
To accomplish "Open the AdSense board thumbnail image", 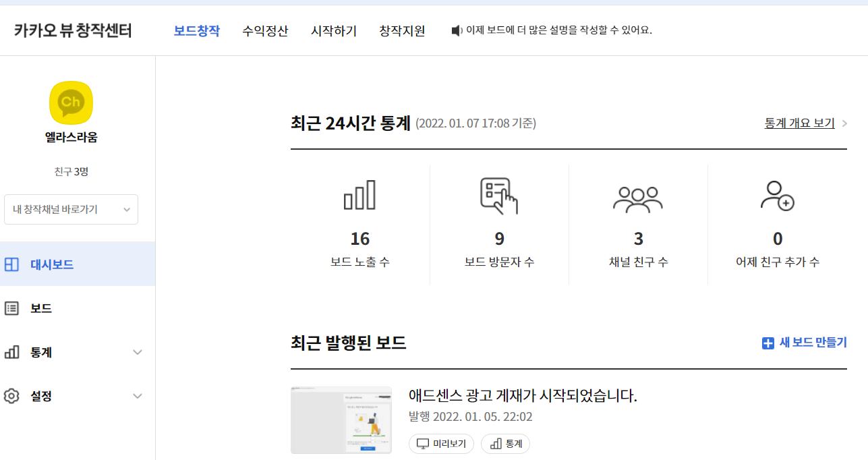I will (341, 420).
